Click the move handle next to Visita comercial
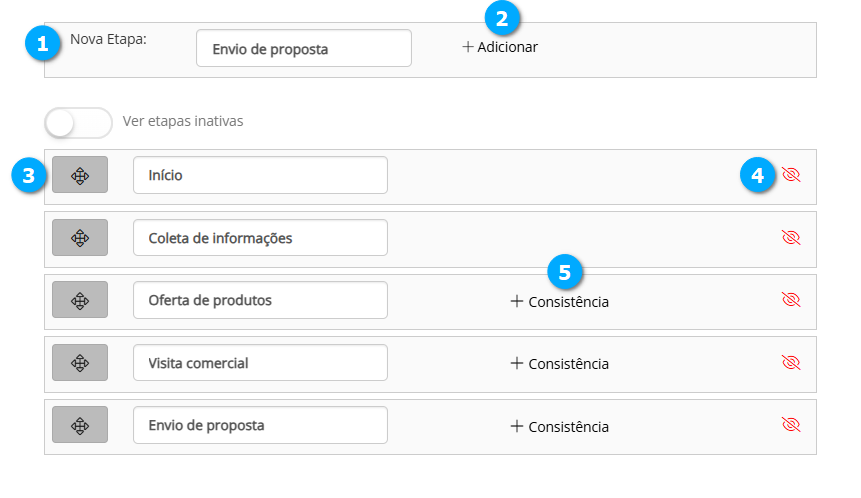The height and width of the screenshot is (498, 861). (80, 363)
